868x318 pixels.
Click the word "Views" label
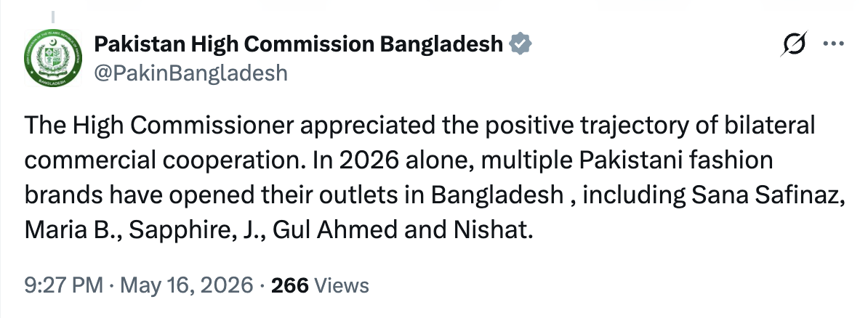click(x=342, y=285)
